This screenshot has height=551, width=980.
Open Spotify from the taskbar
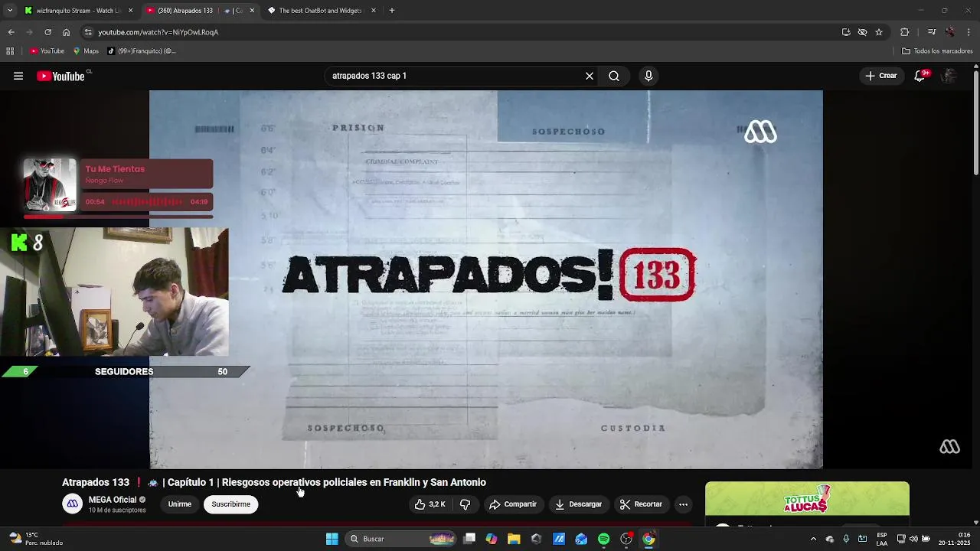coord(603,539)
